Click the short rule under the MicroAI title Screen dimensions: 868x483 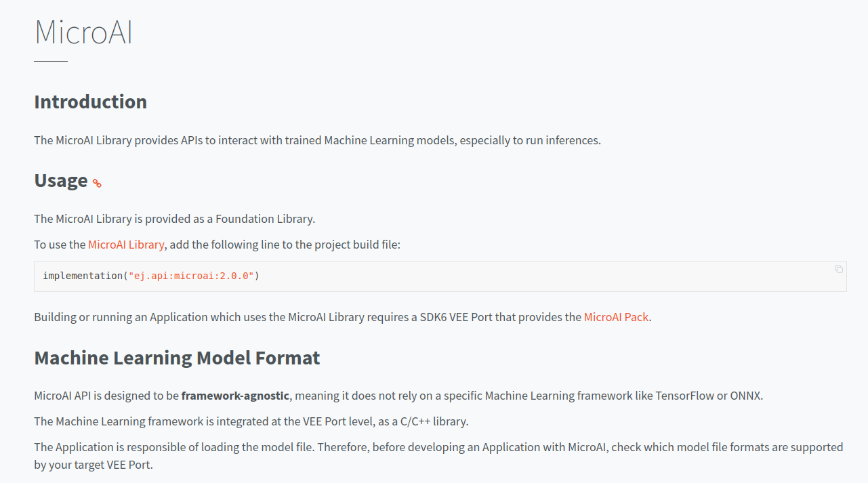point(51,61)
